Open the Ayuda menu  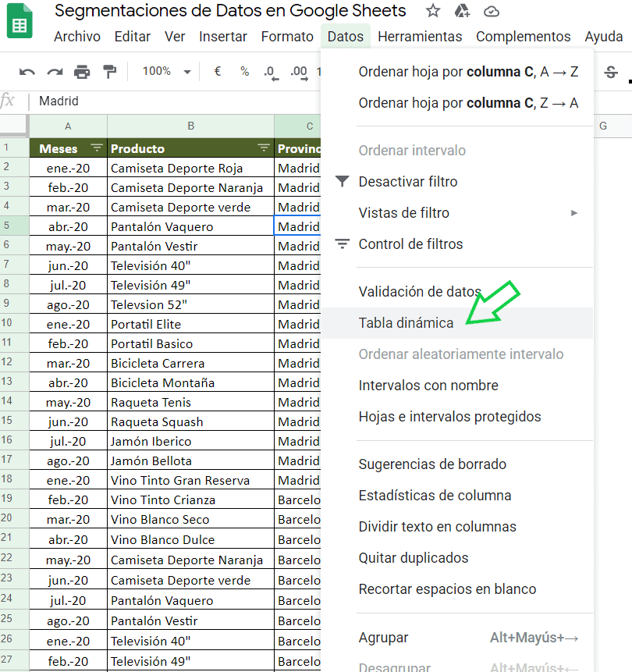pyautogui.click(x=604, y=37)
